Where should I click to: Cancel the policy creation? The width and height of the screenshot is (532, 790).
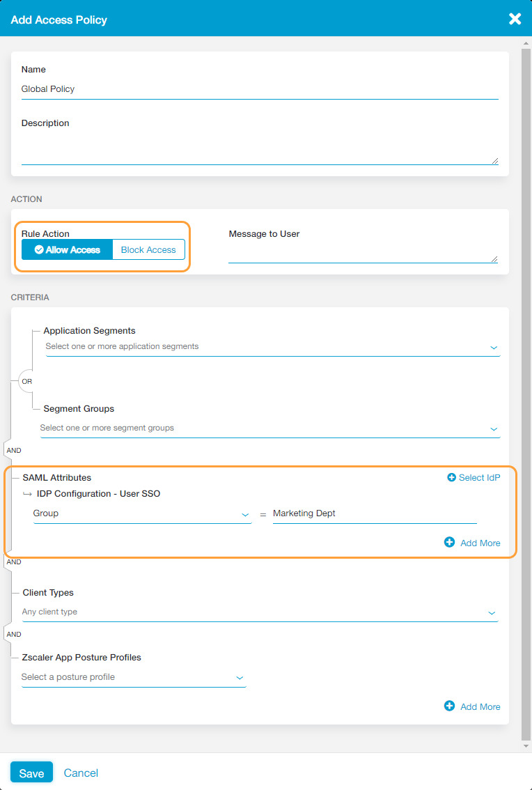tap(81, 773)
